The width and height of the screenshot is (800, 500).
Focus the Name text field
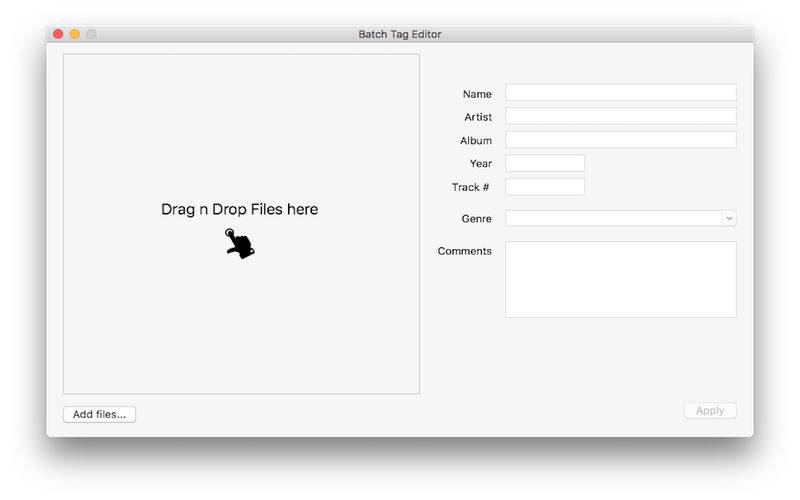point(621,92)
